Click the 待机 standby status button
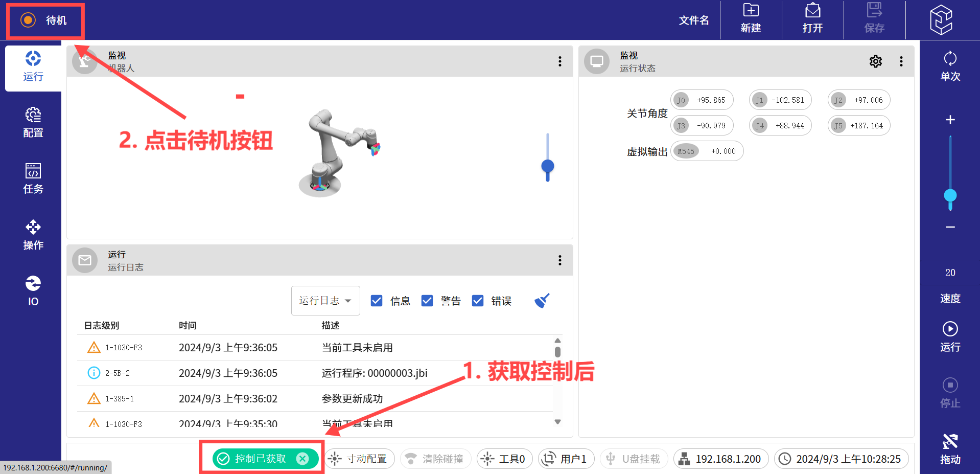This screenshot has height=474, width=980. (44, 20)
